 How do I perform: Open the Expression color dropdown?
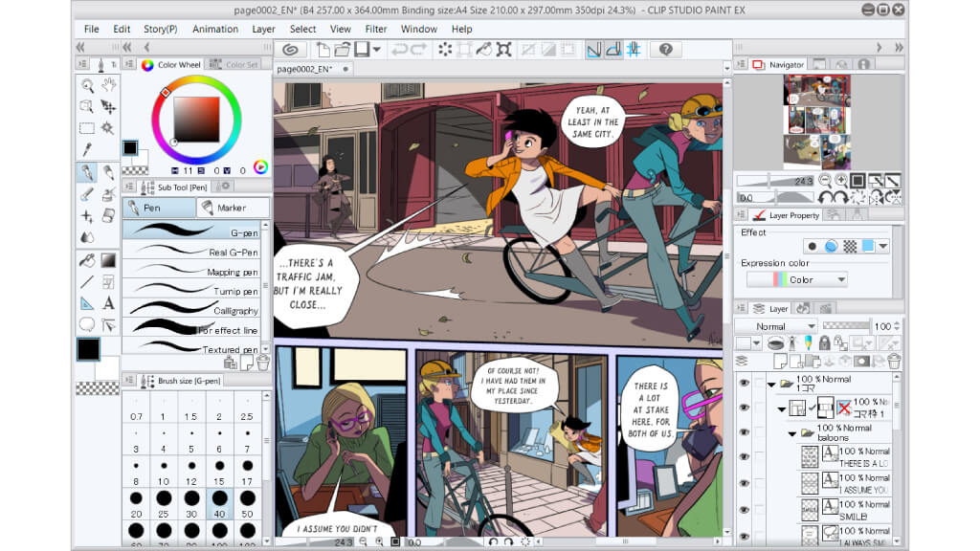pos(796,280)
